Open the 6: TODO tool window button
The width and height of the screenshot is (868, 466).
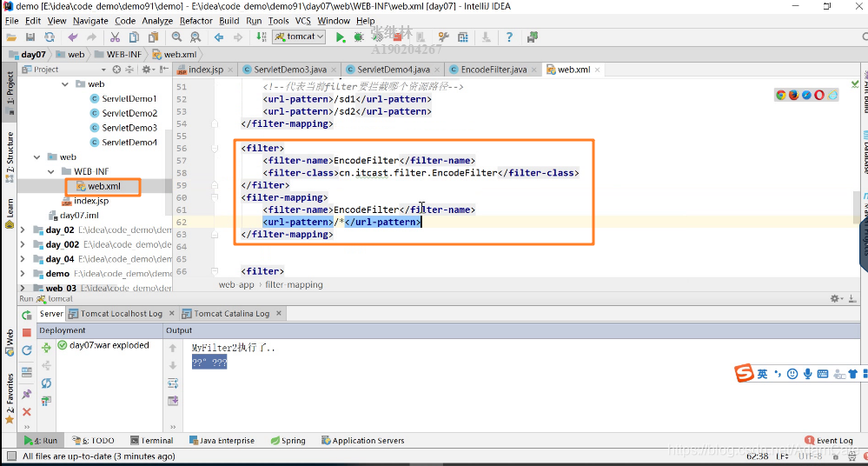click(x=93, y=441)
